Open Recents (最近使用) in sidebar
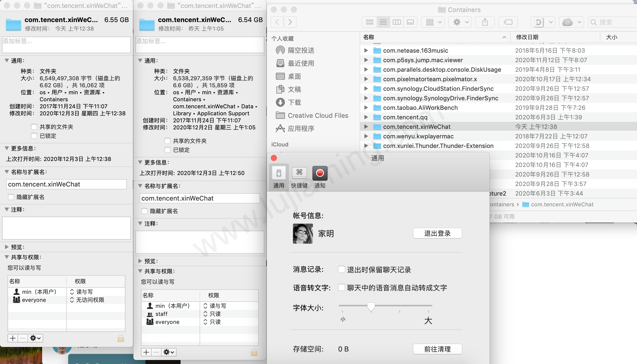Viewport: 637px width, 364px height. pyautogui.click(x=301, y=63)
